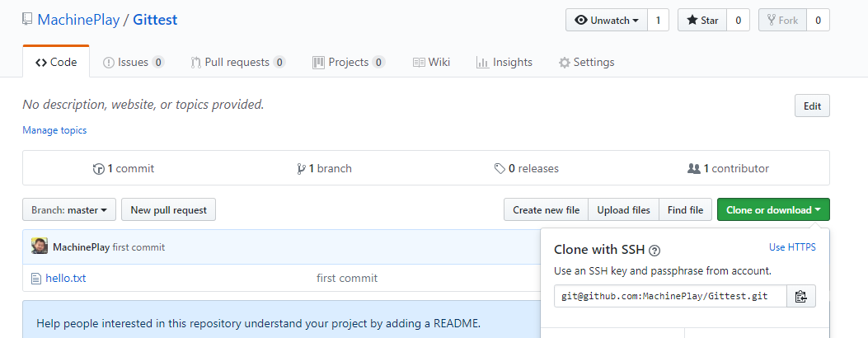
Task: Click Create new file
Action: pos(546,209)
